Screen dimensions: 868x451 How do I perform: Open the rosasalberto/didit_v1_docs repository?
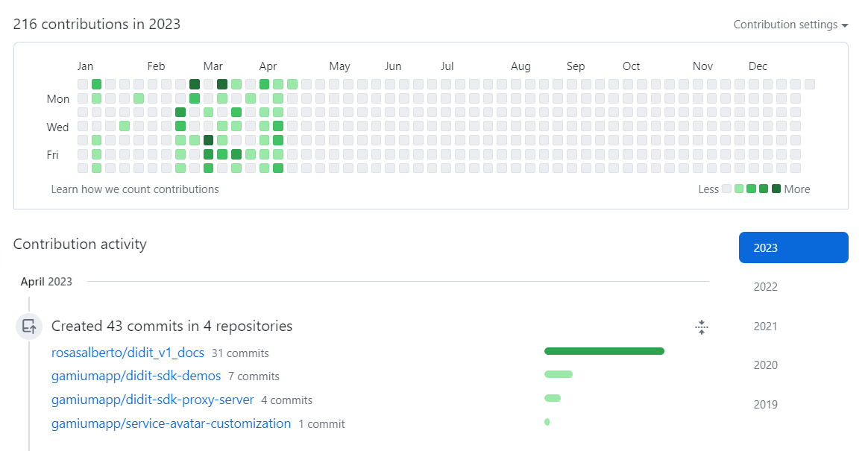[128, 353]
